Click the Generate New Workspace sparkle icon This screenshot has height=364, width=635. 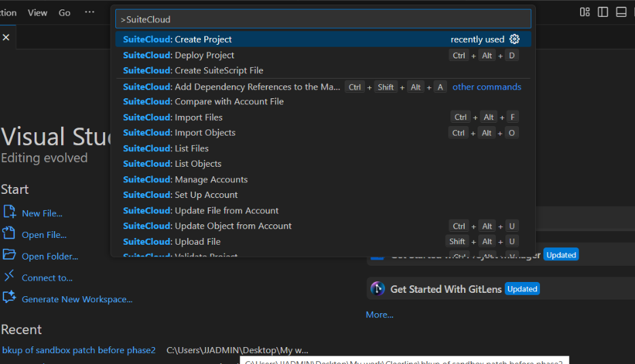9,298
